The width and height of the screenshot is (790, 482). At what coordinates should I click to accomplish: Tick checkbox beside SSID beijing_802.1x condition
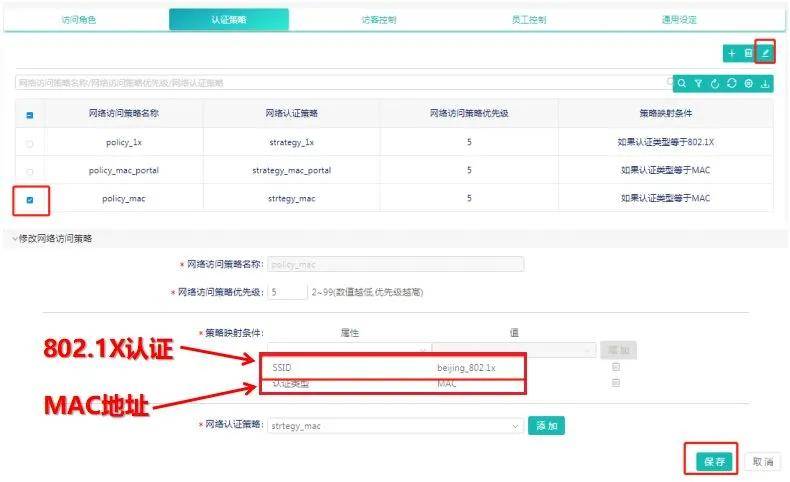[x=616, y=367]
